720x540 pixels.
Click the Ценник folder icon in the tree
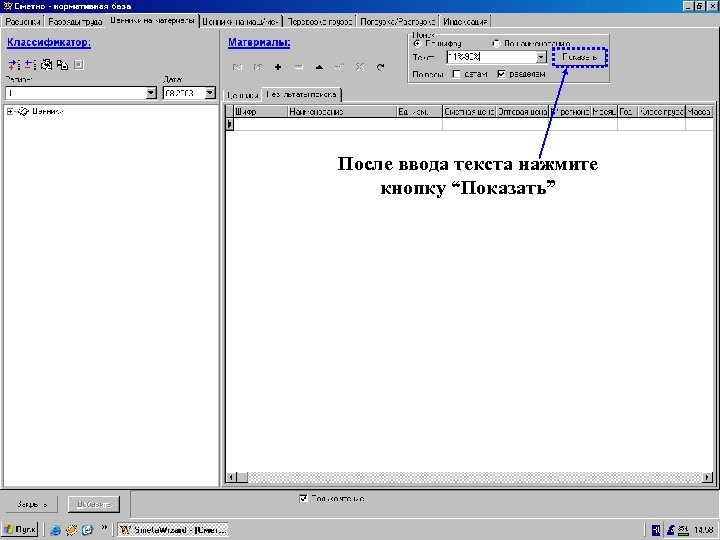[23, 112]
